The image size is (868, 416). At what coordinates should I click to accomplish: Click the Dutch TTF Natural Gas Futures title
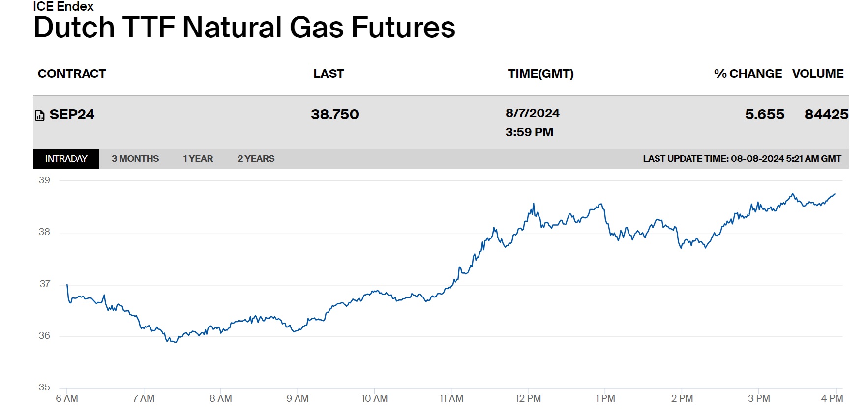coord(244,27)
